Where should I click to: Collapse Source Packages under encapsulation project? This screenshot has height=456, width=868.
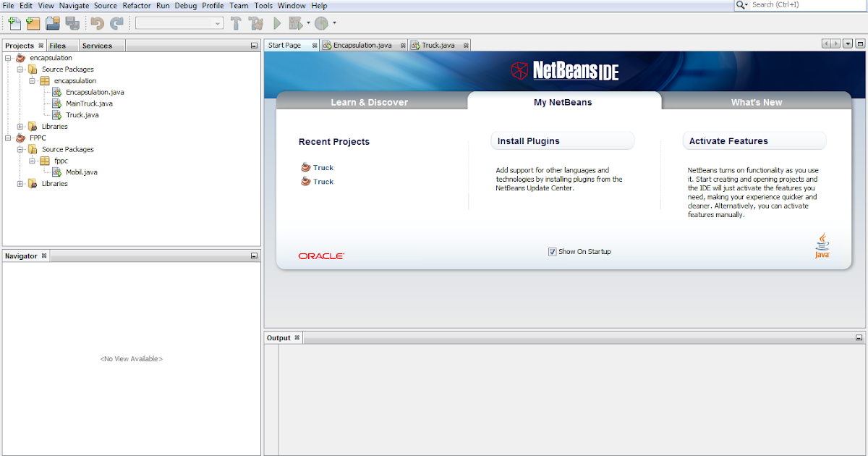20,69
